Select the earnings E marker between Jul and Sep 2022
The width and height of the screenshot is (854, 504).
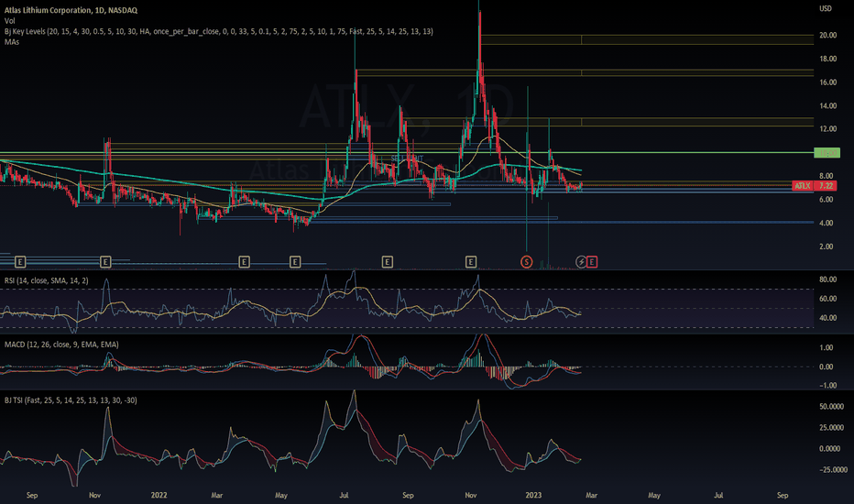tap(388, 262)
